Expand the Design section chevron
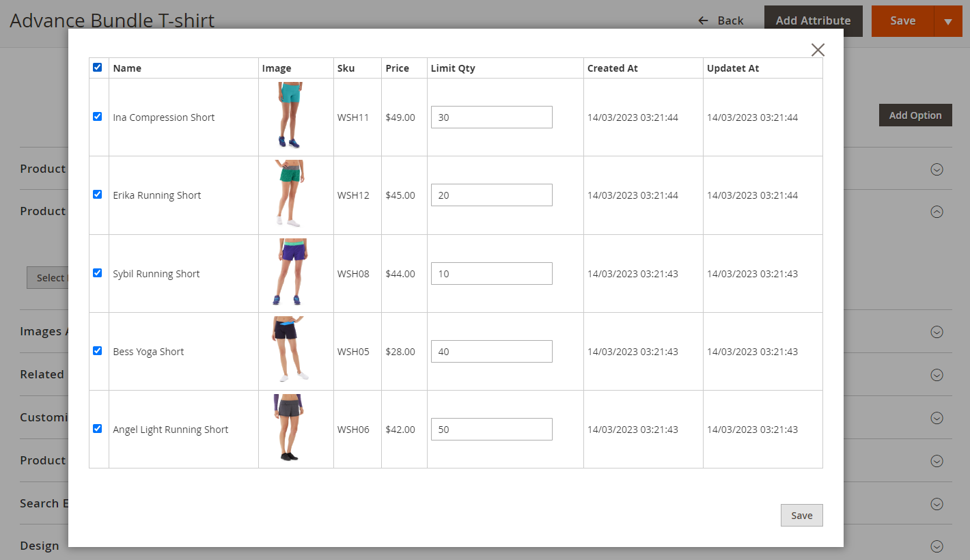 click(x=937, y=546)
